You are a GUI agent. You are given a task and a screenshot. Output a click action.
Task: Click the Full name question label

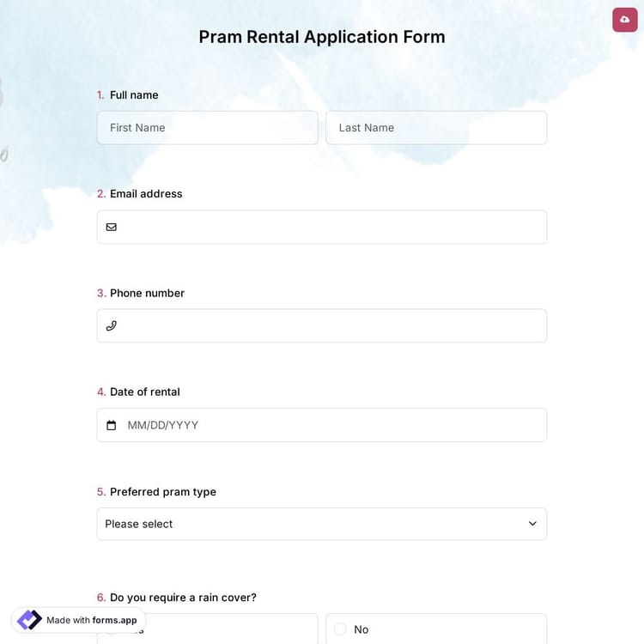click(x=134, y=95)
